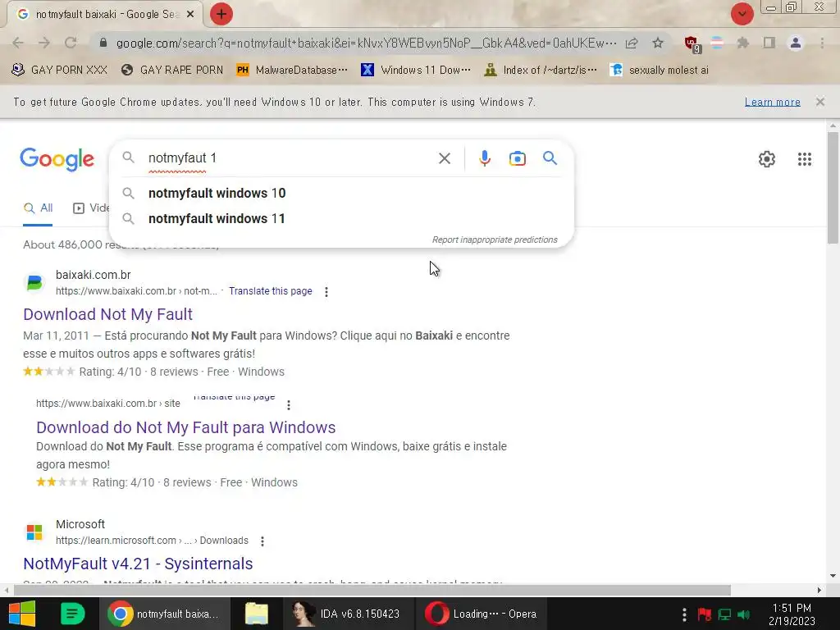Close the notmyfault baixaki tab
840x630 pixels.
190,15
